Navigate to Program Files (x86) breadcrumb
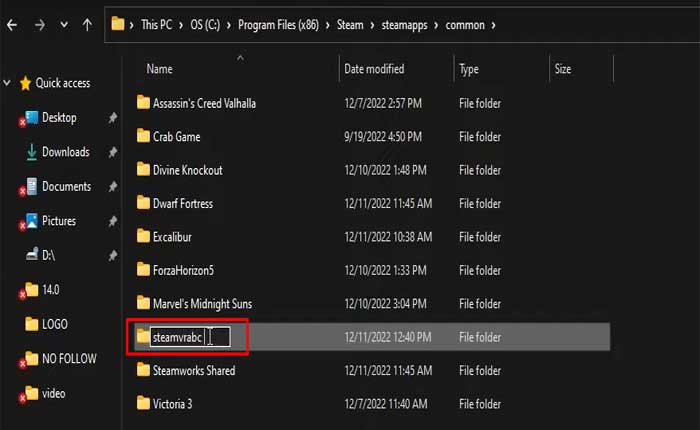 pos(278,25)
